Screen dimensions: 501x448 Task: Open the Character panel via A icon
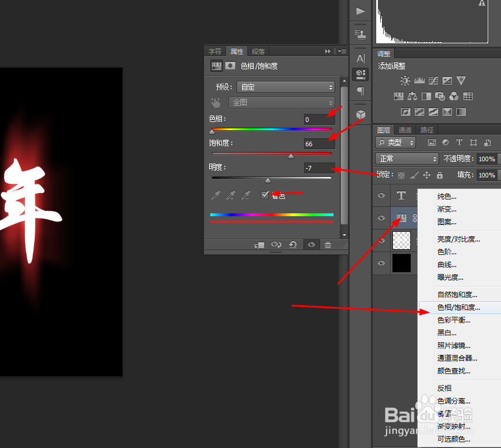[360, 58]
